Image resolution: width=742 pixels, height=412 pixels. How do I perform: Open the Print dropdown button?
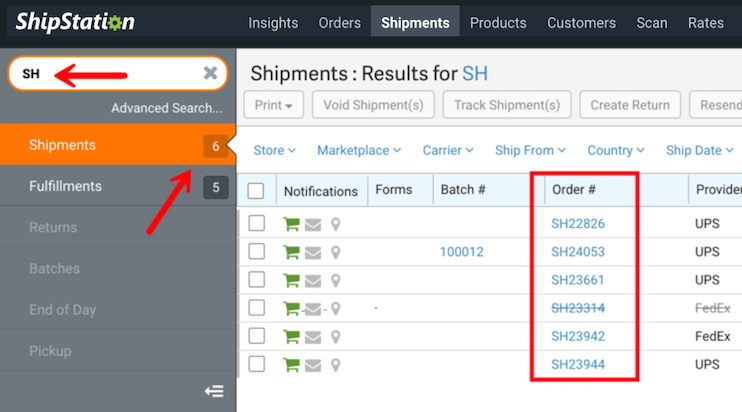click(274, 105)
